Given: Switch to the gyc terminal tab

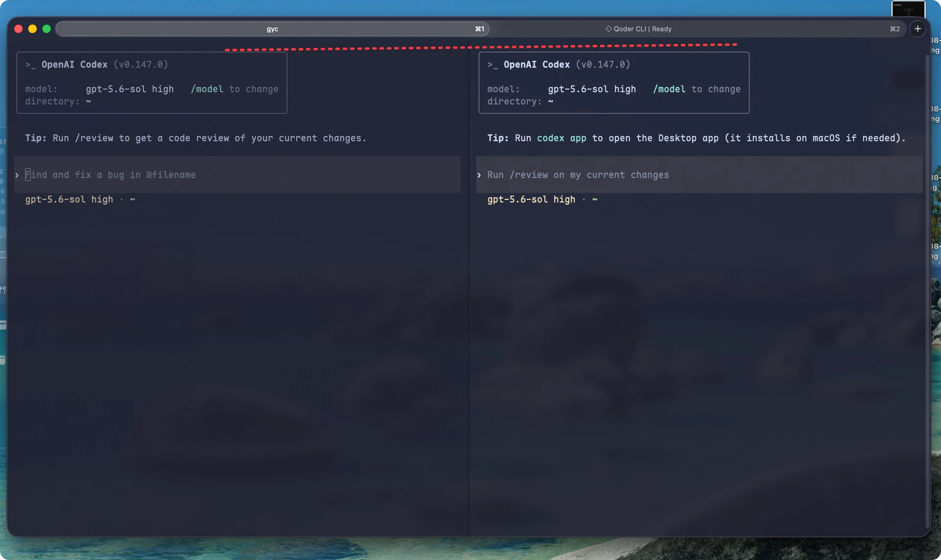Looking at the screenshot, I should [x=272, y=29].
